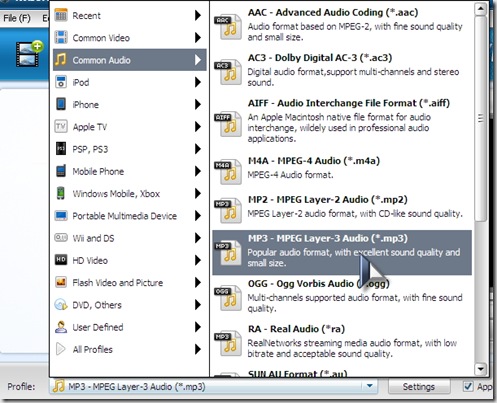Viewport: 497px width, 403px height.
Task: Expand the DVD, Others submenu arrow
Action: [198, 305]
